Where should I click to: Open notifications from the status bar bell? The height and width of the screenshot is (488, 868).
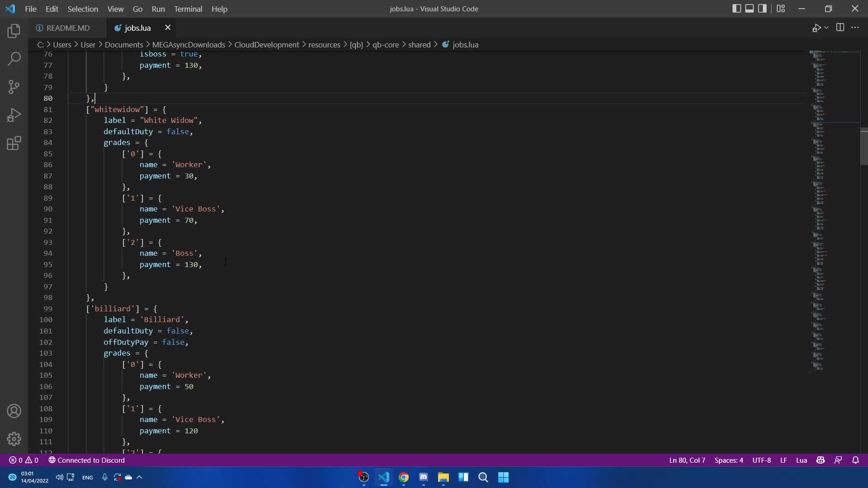tap(856, 460)
